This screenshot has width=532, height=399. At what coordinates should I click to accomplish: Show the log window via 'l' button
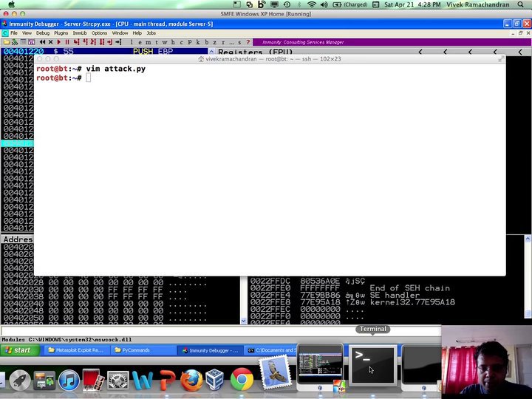coord(132,42)
